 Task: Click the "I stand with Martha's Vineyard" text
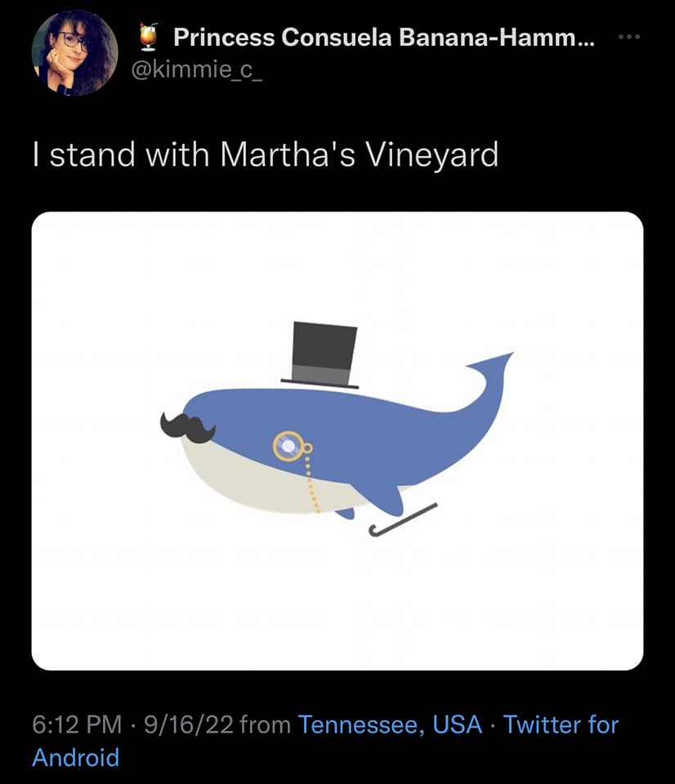point(265,154)
